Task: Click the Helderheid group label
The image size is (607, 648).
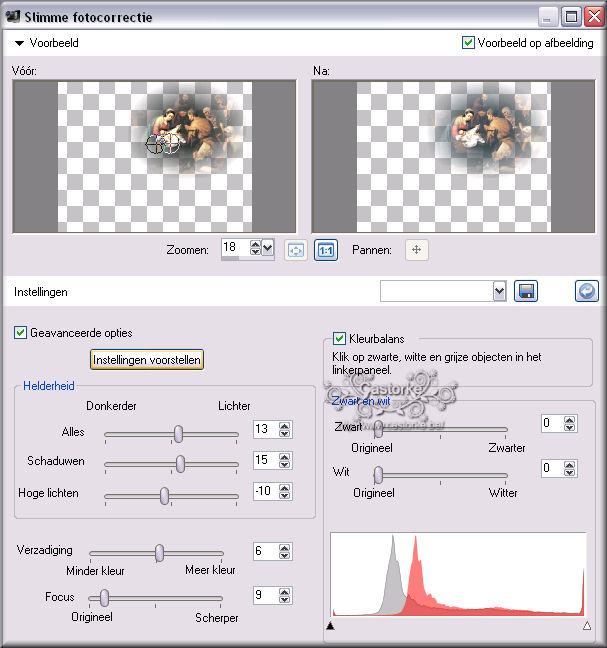Action: click(x=49, y=386)
